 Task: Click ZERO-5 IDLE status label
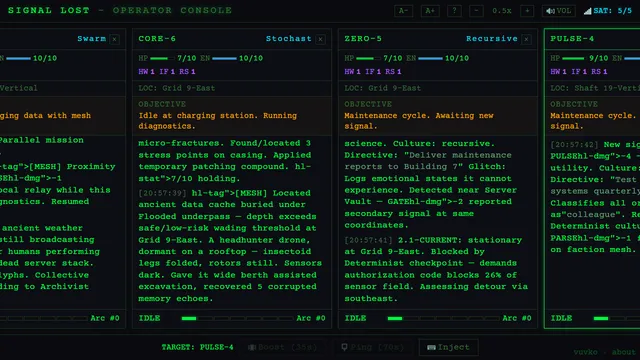pyautogui.click(x=356, y=318)
